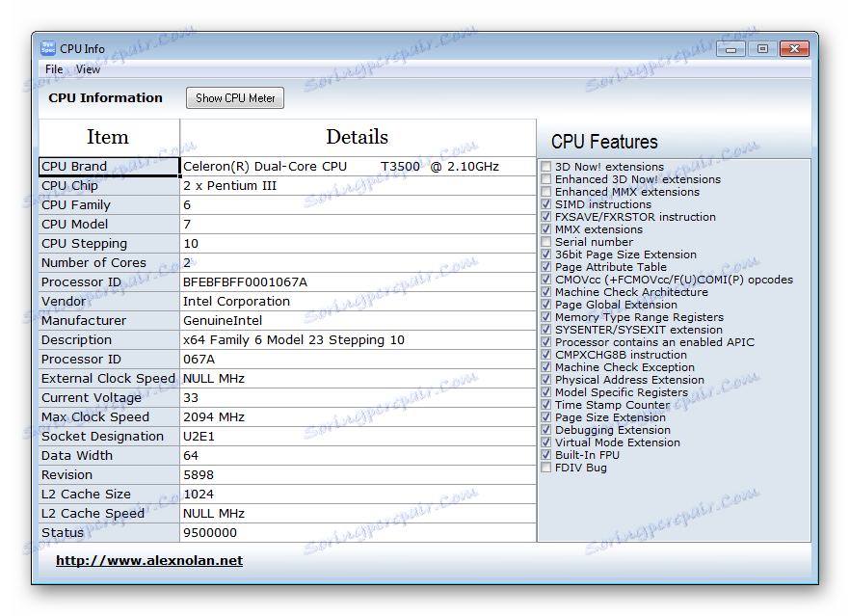The image size is (850, 616).
Task: Toggle Page Attribute Table checkbox
Action: [x=545, y=266]
